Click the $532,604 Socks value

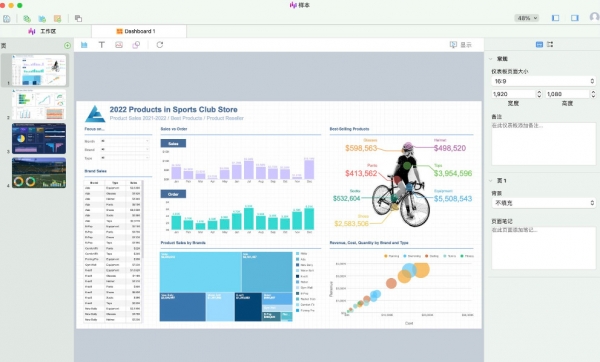(x=346, y=199)
